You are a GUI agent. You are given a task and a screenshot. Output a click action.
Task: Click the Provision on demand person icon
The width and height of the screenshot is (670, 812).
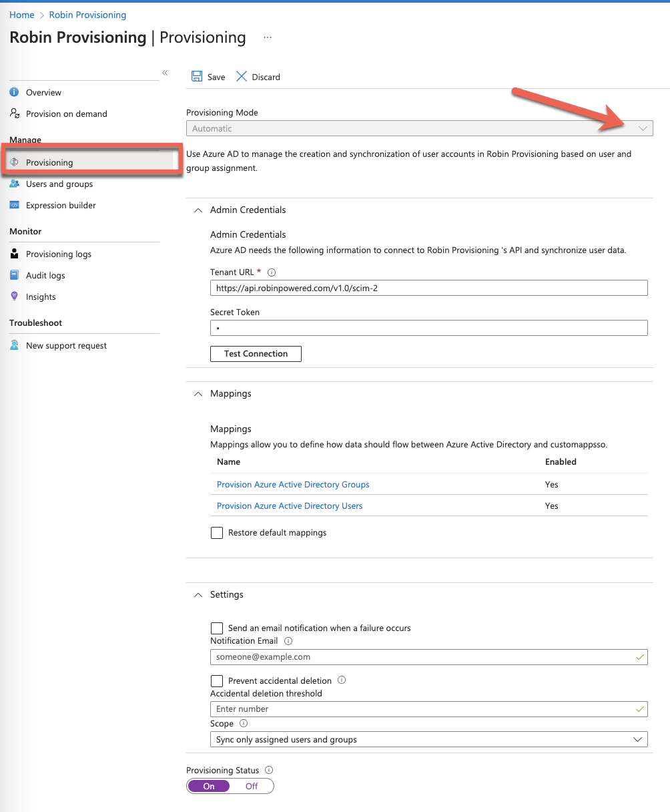14,114
